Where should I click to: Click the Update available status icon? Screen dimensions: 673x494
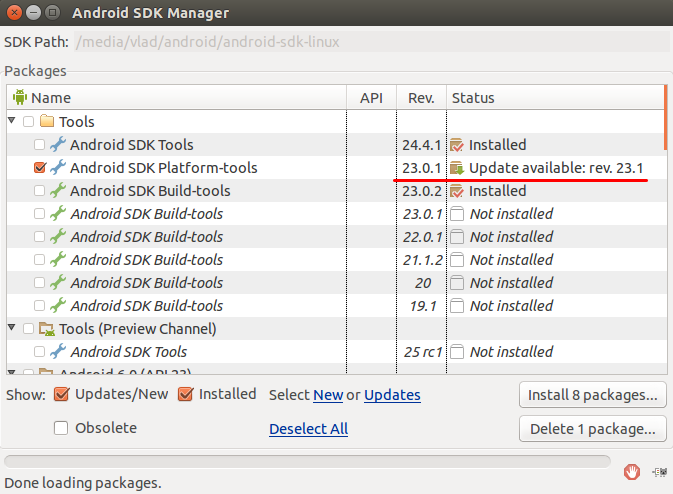(457, 168)
